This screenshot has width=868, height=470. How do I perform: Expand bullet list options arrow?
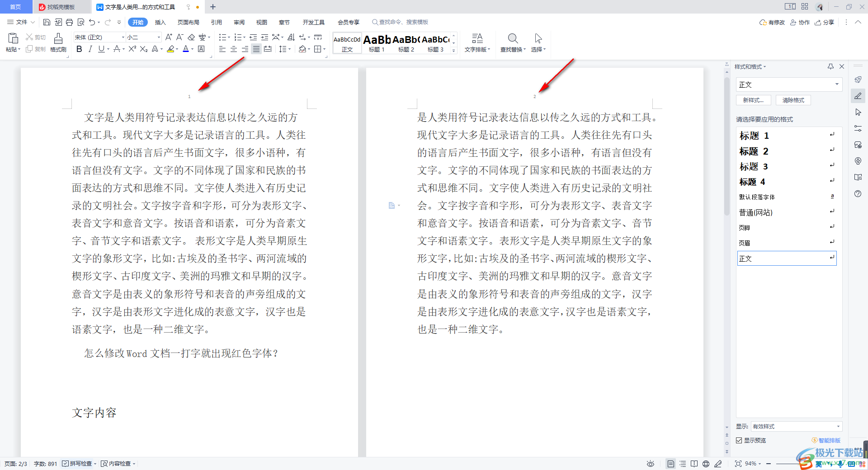[229, 38]
